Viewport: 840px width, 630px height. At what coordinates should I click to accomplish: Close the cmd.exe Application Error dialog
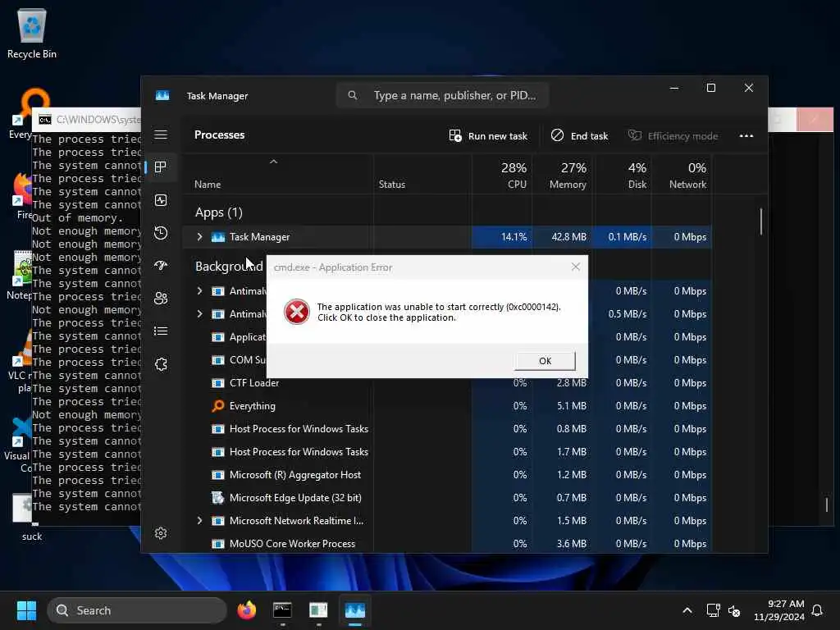[x=575, y=267]
